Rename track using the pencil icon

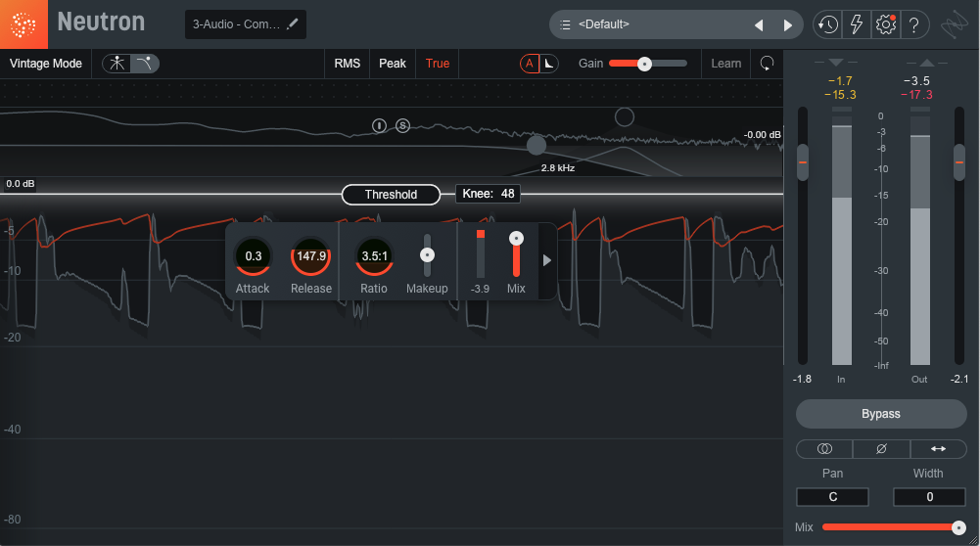[x=292, y=24]
